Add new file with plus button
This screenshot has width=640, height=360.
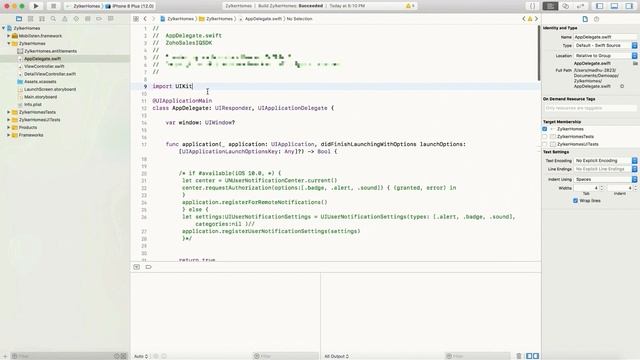[5, 356]
